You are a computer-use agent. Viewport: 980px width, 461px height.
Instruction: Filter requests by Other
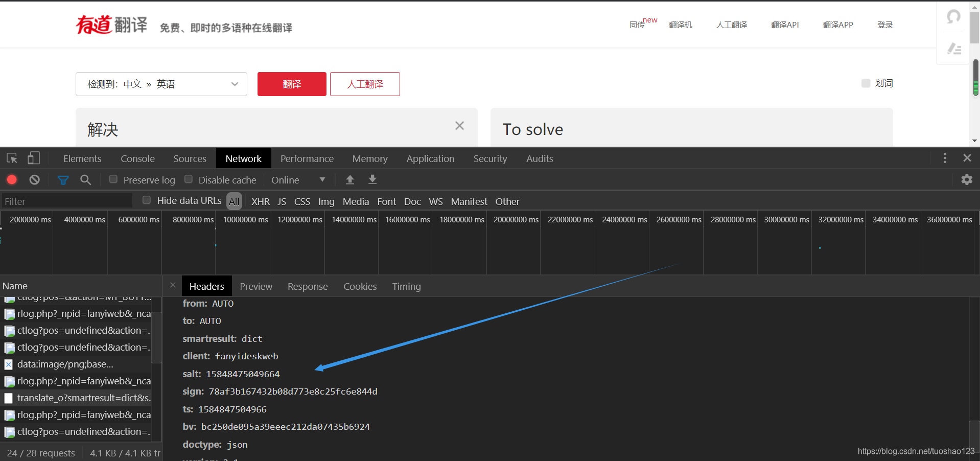(507, 201)
